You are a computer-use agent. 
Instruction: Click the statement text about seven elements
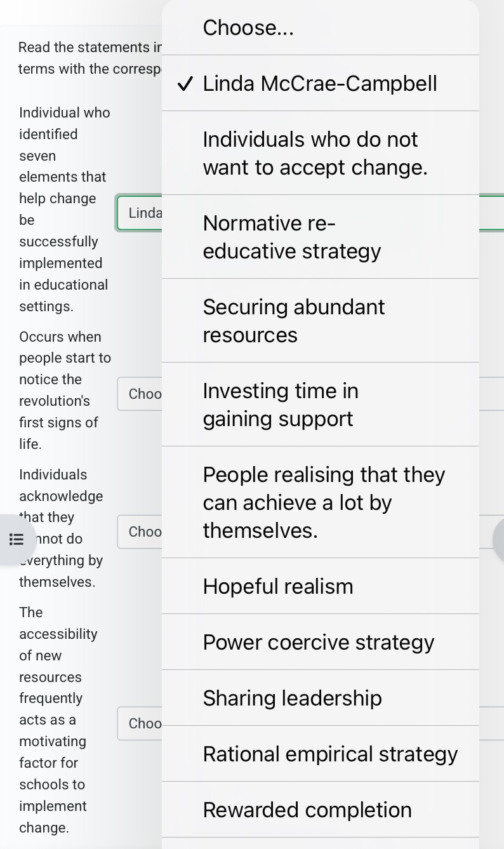point(63,210)
